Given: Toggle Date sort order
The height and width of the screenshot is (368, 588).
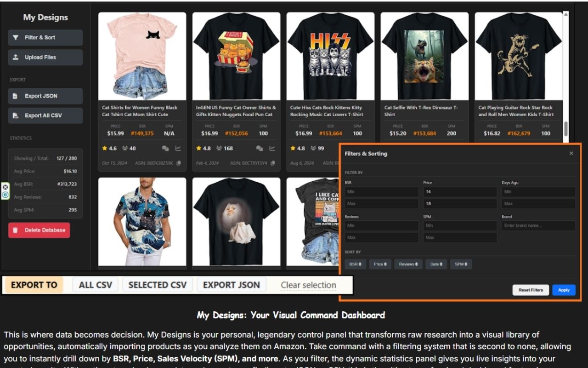Looking at the screenshot, I should coord(436,264).
